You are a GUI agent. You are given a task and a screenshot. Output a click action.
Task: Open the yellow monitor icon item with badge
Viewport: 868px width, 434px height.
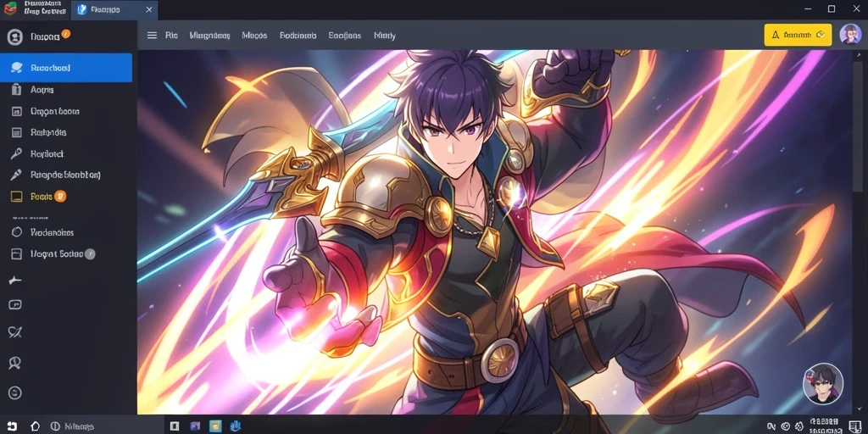[38, 196]
